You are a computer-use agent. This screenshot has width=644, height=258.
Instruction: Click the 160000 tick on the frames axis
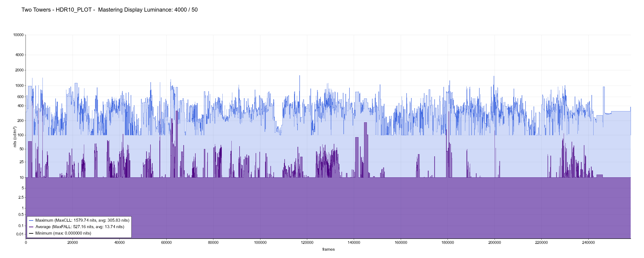401,243
